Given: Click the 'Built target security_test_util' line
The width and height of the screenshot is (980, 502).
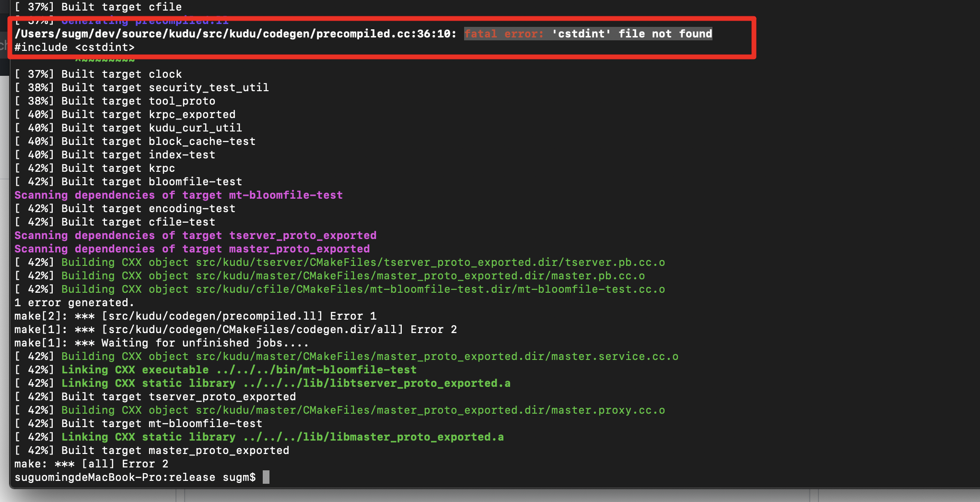Looking at the screenshot, I should [x=141, y=87].
